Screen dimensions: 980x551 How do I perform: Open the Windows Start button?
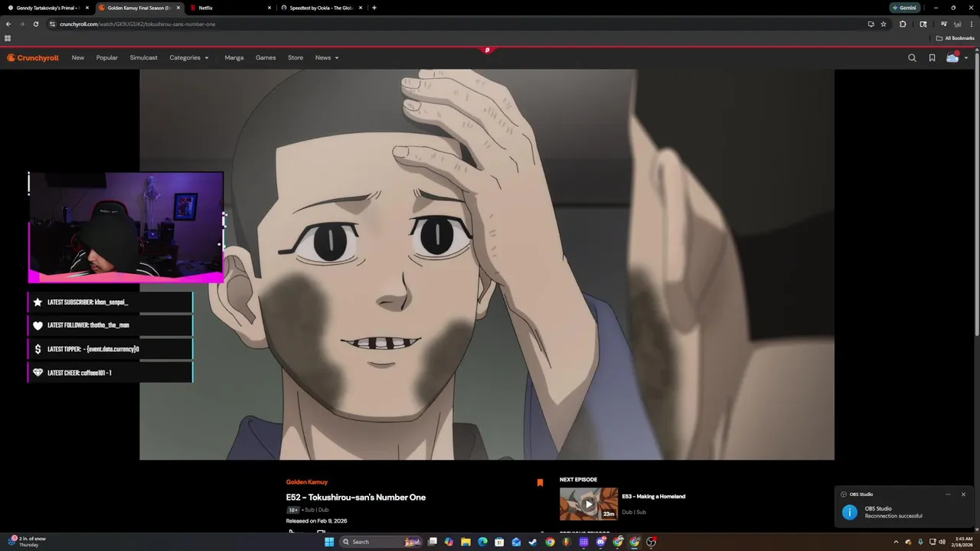pos(329,542)
